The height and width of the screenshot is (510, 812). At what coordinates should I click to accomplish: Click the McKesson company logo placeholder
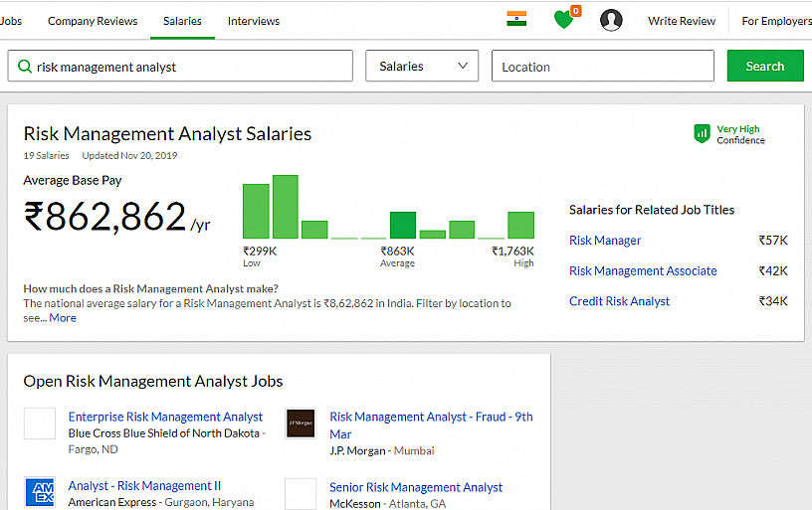tap(301, 494)
